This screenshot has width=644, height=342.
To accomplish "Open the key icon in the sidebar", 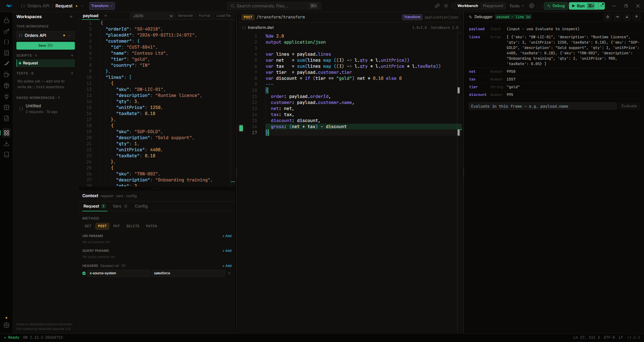I will click(x=6, y=31).
